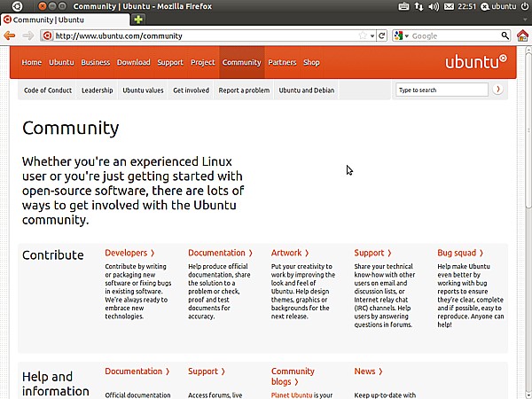Open the Planet Ubuntu link
This screenshot has height=399, width=532.
292,395
